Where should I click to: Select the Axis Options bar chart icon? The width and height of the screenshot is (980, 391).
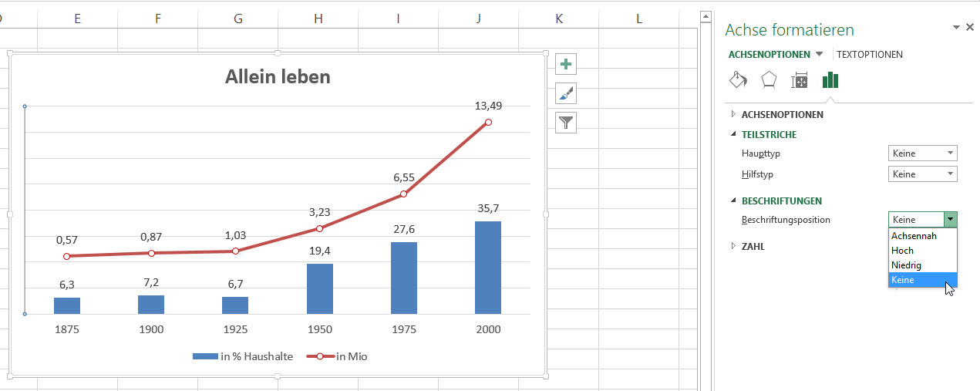click(x=830, y=80)
